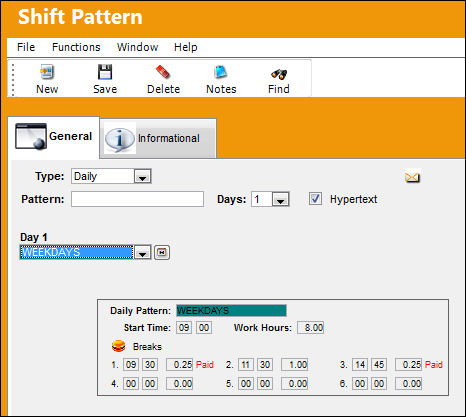Click break 2 hour field 11
The image size is (466, 417).
coord(246,364)
